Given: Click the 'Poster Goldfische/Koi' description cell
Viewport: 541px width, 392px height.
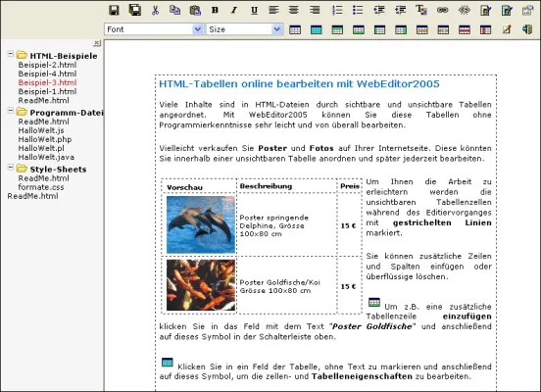Looking at the screenshot, I should [287, 286].
